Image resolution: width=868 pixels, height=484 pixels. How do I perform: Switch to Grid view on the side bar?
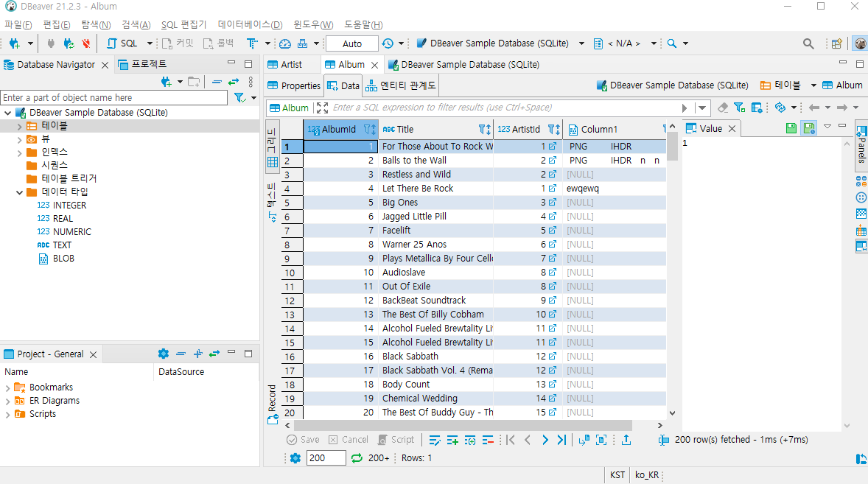pyautogui.click(x=273, y=147)
